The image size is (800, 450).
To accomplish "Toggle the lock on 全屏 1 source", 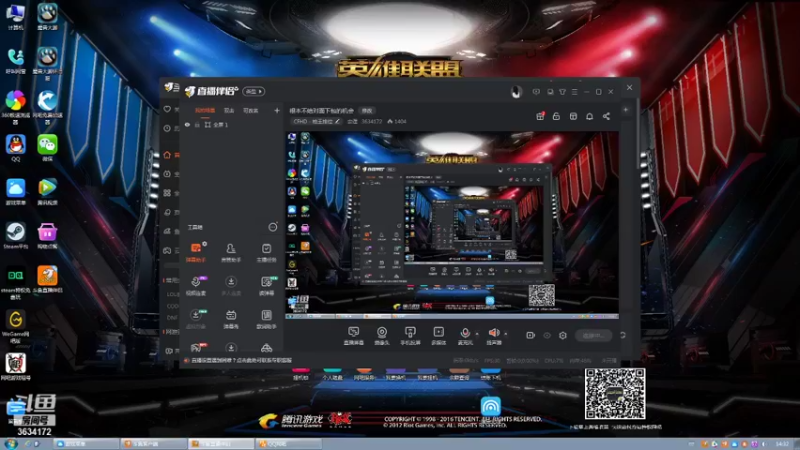I will click(197, 124).
